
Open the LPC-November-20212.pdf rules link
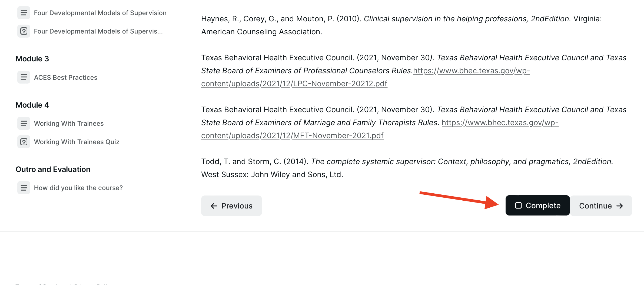tap(294, 84)
